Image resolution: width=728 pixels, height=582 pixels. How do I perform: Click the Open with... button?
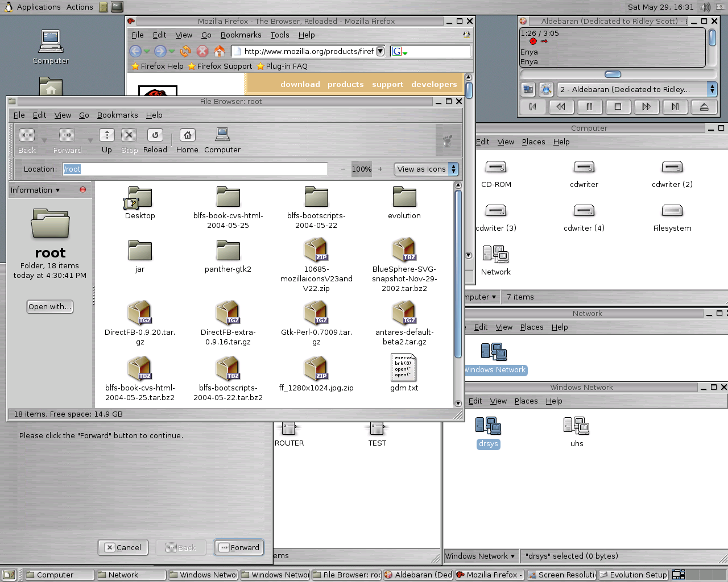coord(50,306)
